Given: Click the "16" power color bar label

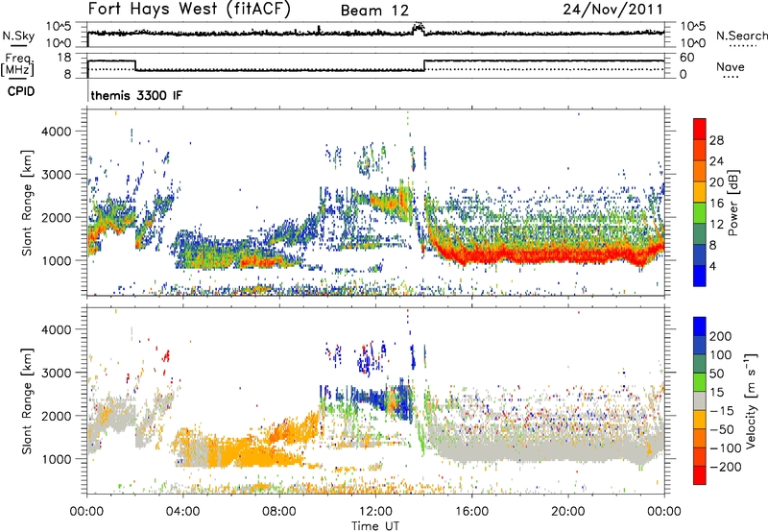Looking at the screenshot, I should 716,204.
